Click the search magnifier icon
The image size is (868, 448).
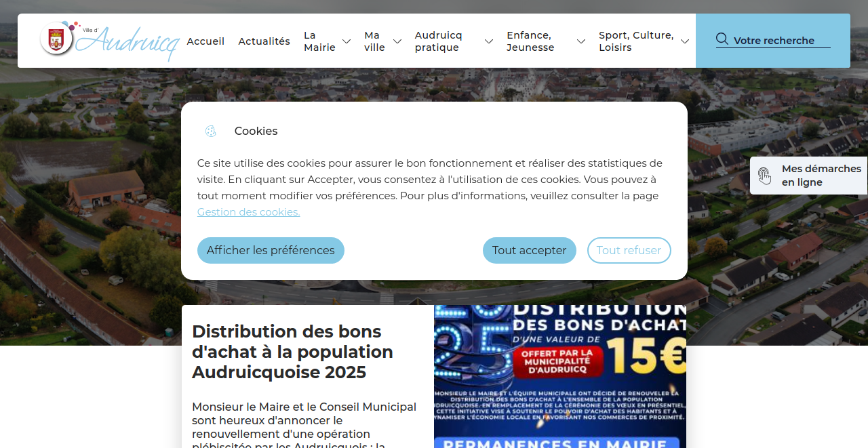pos(722,39)
